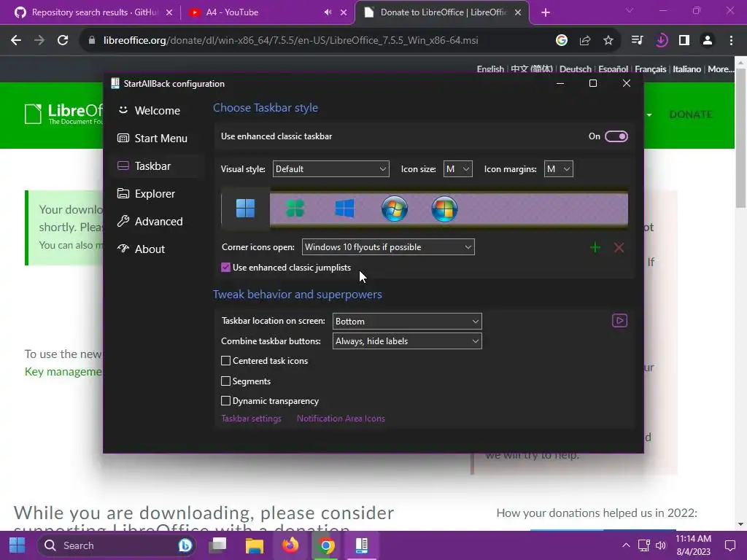The width and height of the screenshot is (747, 560).
Task: Open the volume icon in system tray
Action: tap(661, 545)
